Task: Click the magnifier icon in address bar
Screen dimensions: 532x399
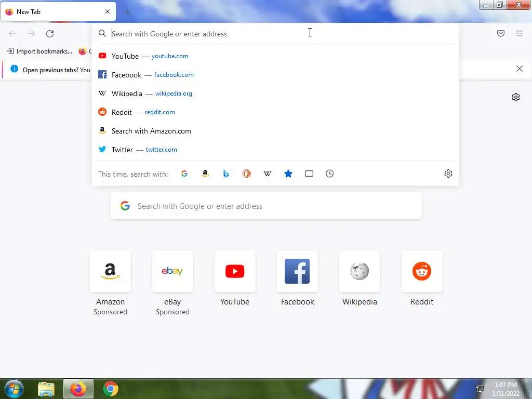Action: pyautogui.click(x=102, y=33)
